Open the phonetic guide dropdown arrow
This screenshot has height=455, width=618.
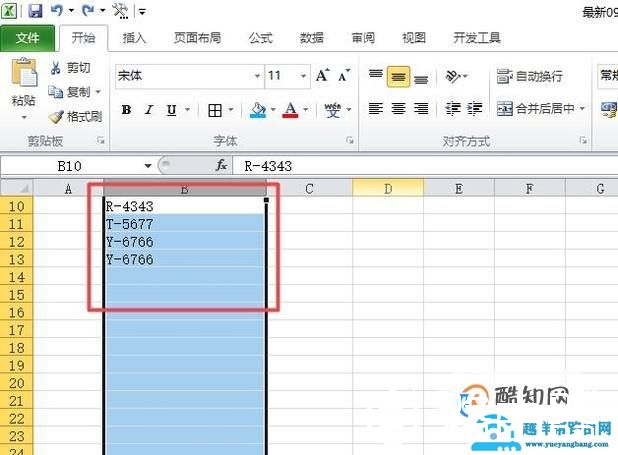(349, 110)
